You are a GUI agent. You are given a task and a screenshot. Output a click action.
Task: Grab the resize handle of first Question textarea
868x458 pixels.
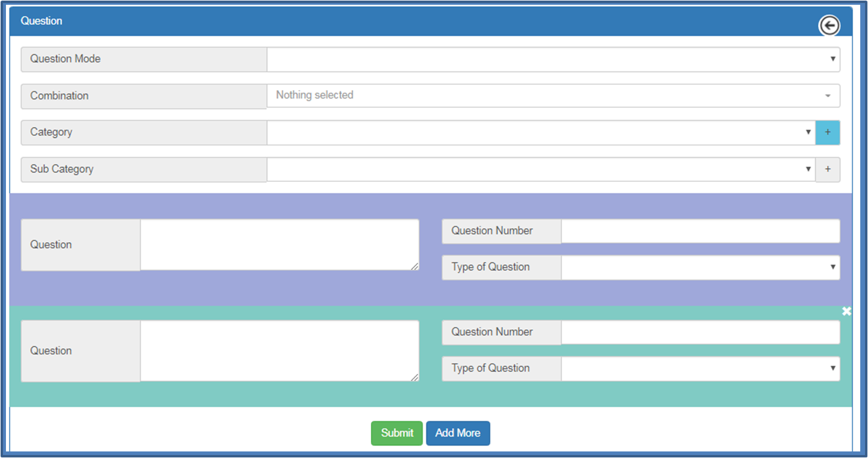(x=415, y=266)
